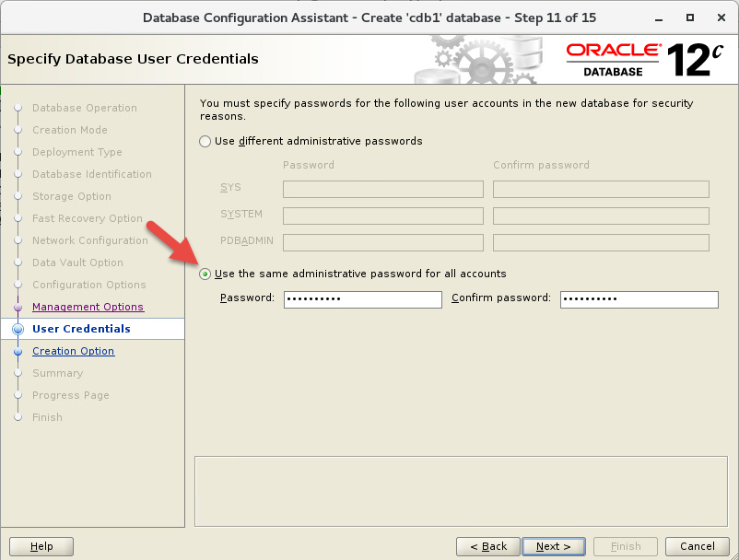Click the Data Vault Option step label

pos(77,262)
